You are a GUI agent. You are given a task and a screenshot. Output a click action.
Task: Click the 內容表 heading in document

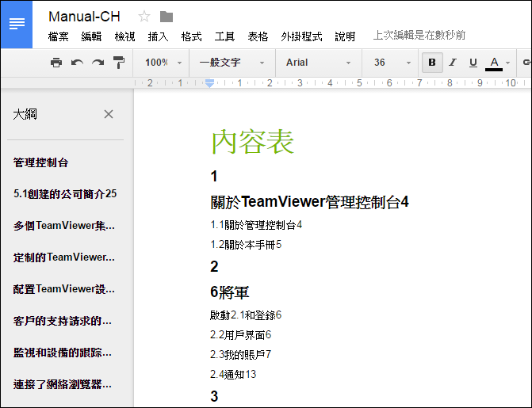253,142
